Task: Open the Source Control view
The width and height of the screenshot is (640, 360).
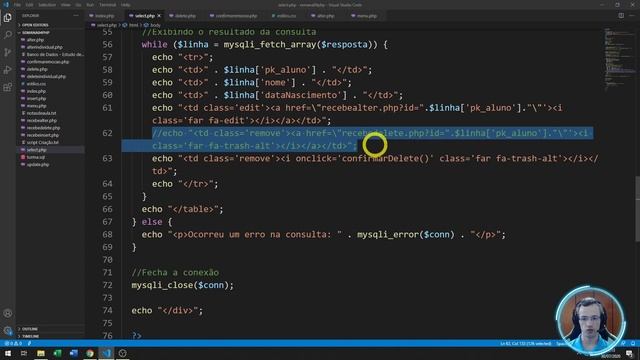Action: point(7,52)
